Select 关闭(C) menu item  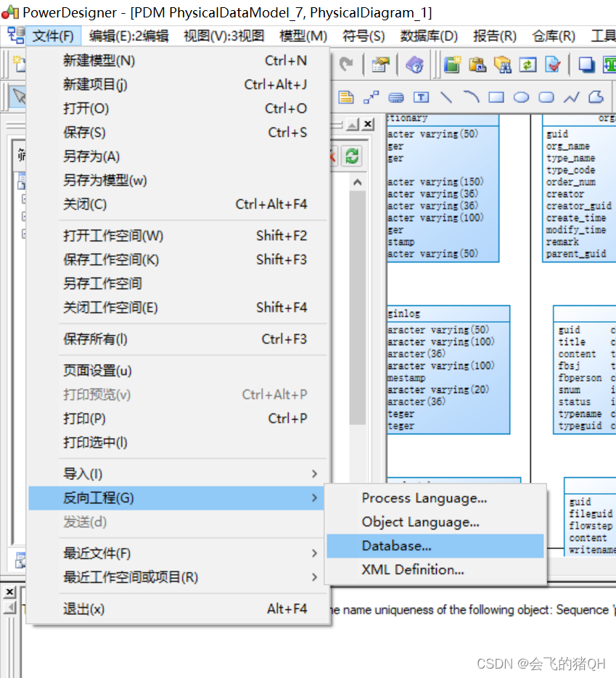pos(176,204)
